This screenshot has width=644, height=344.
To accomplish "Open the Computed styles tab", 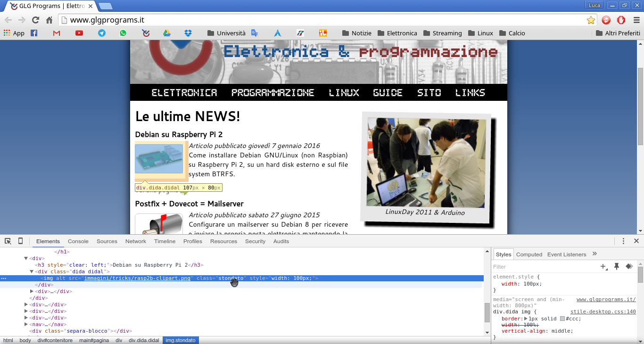I will click(x=529, y=254).
